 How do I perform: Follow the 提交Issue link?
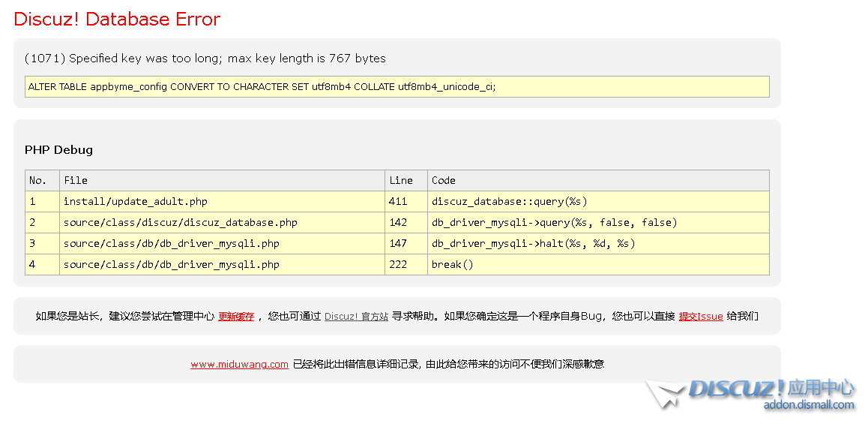pos(701,317)
